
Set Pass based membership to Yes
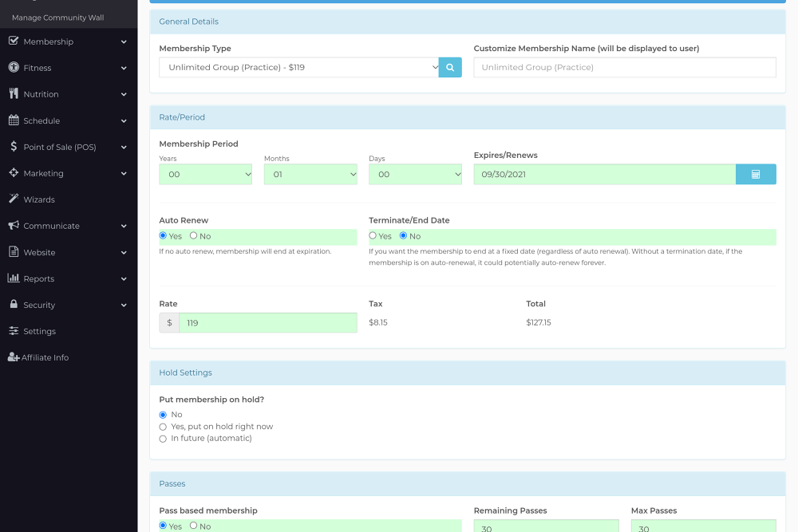[163, 526]
